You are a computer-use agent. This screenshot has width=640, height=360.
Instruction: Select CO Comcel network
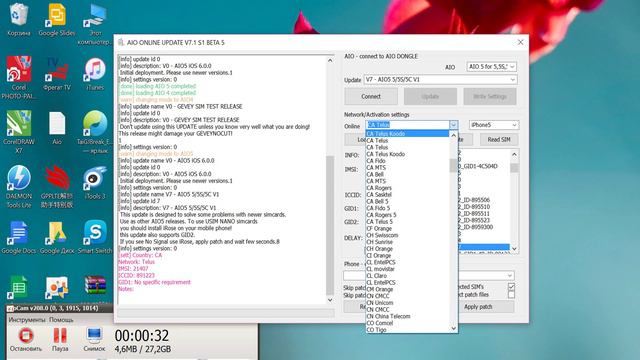407,323
